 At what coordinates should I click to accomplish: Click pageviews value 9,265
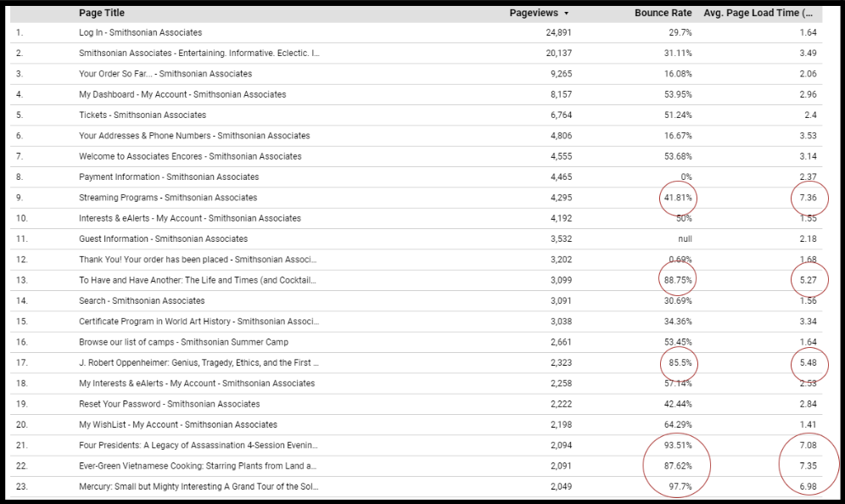pos(561,74)
